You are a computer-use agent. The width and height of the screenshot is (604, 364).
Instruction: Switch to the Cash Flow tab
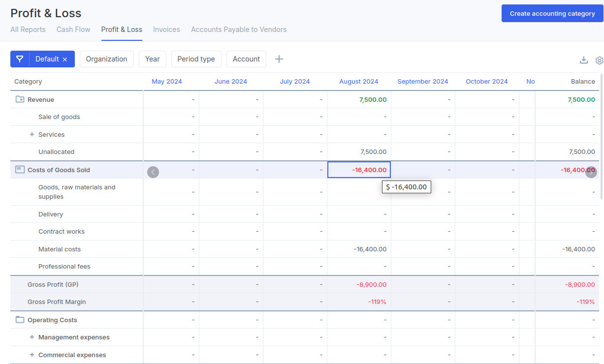coord(73,30)
